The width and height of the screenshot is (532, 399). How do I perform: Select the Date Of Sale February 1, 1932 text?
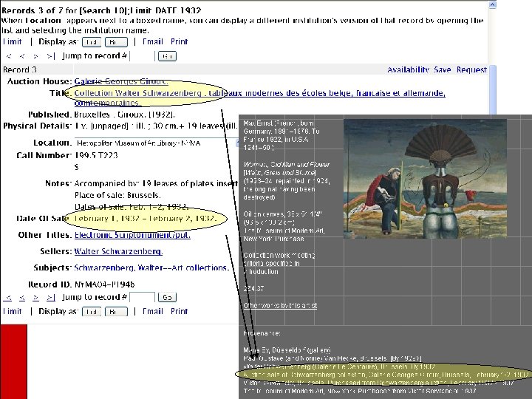click(146, 219)
